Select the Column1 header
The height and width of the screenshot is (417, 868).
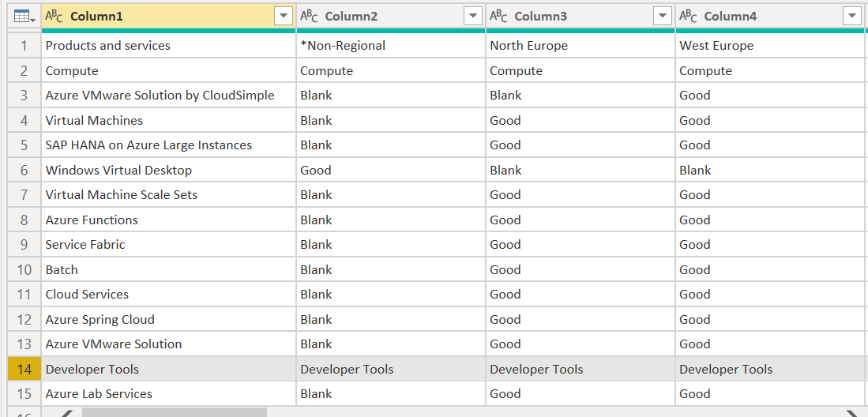169,17
